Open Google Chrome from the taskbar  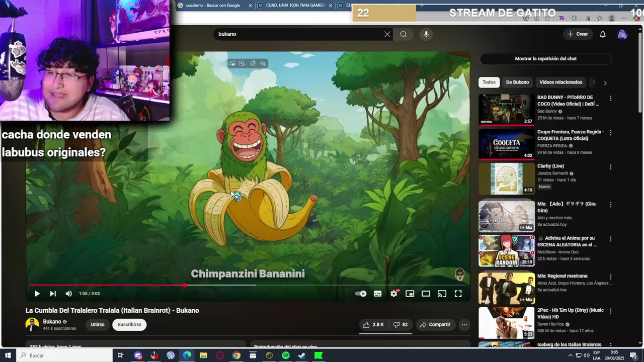236,355
